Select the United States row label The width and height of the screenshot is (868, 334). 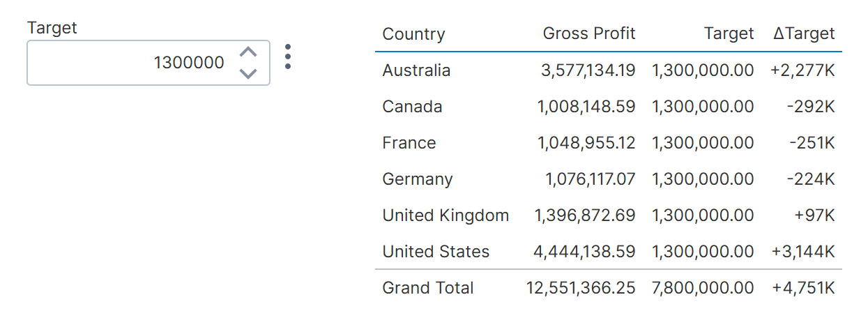[436, 252]
